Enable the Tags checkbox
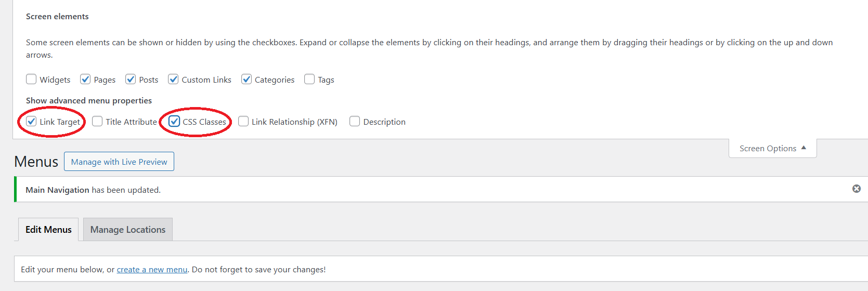This screenshot has width=868, height=291. [309, 79]
